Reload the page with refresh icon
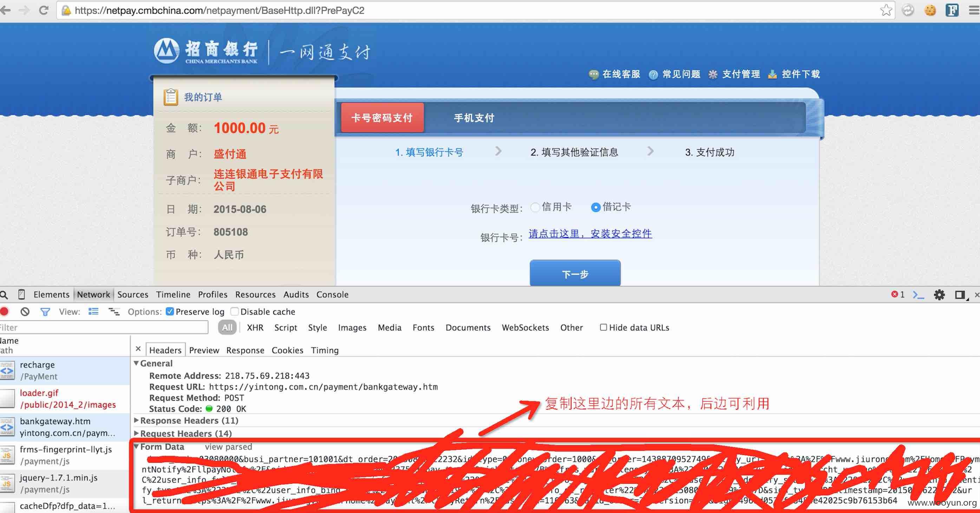The height and width of the screenshot is (513, 980). pos(44,10)
